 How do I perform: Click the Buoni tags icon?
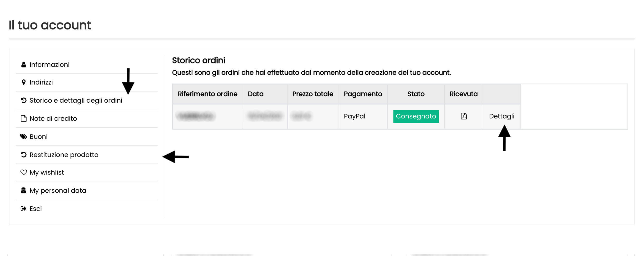click(x=23, y=137)
